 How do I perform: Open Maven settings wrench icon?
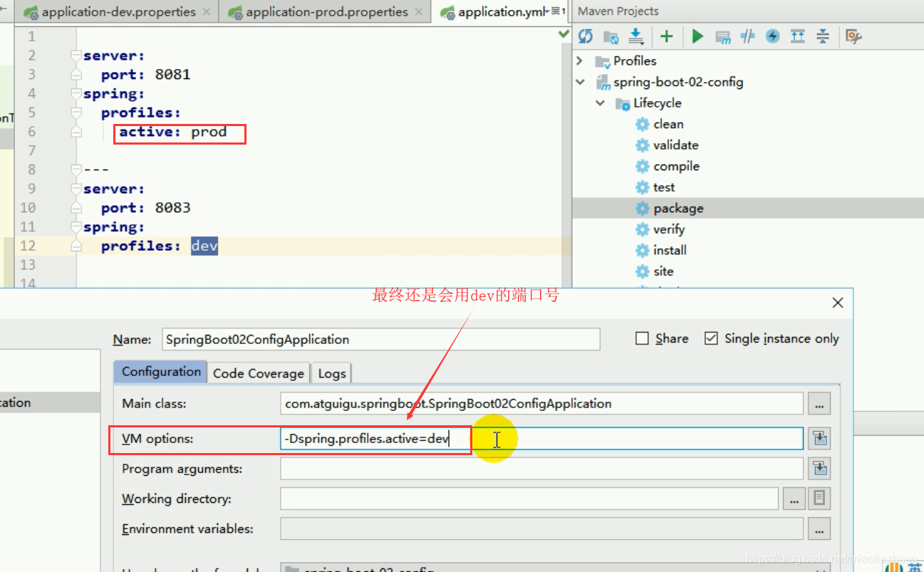click(x=853, y=36)
